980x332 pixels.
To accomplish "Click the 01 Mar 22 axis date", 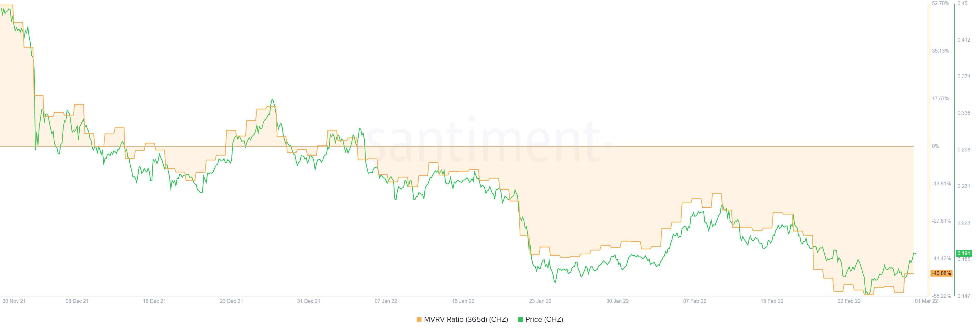I will (926, 301).
